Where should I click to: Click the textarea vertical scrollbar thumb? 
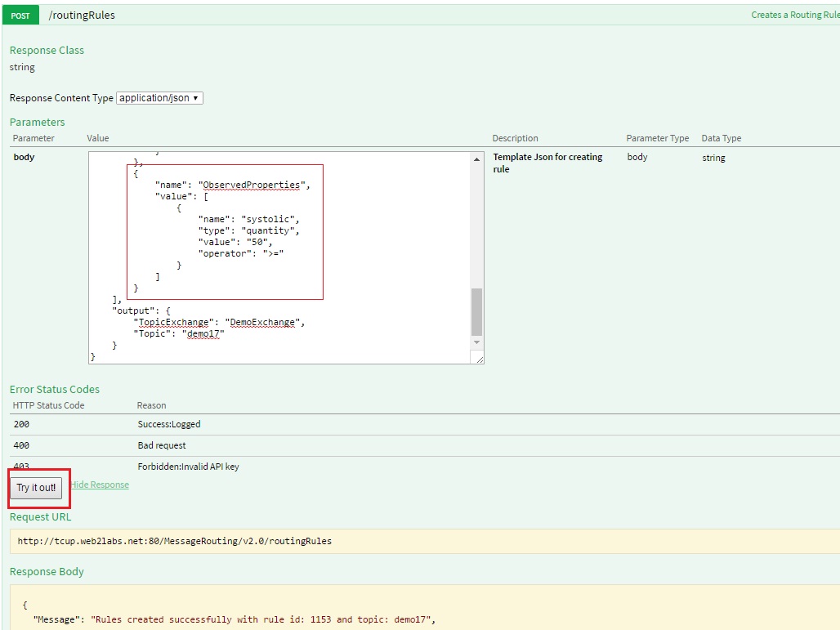[476, 312]
